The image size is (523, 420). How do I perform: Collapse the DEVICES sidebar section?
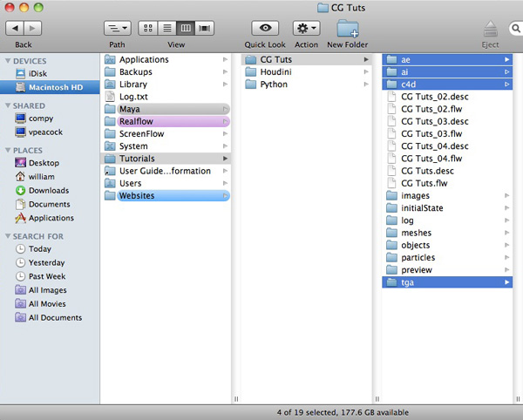[8, 61]
